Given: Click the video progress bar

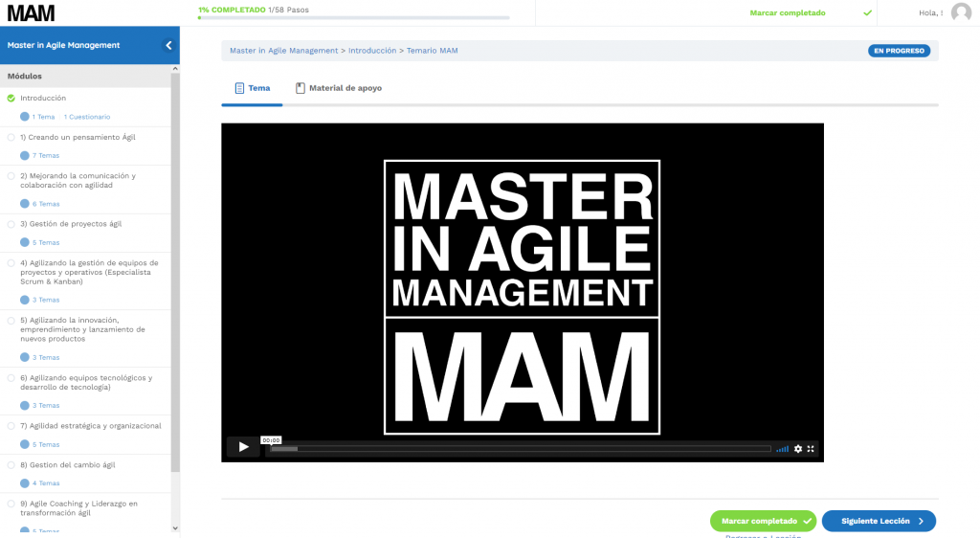Looking at the screenshot, I should [x=521, y=449].
